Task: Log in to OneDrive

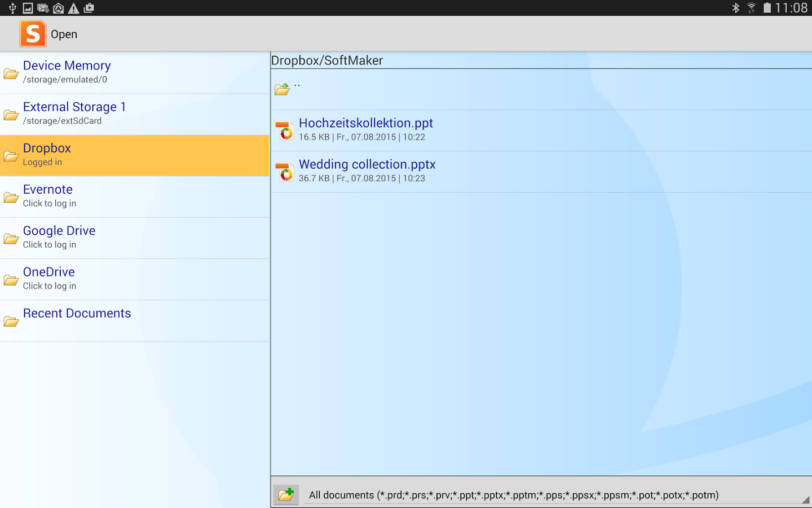Action: [x=135, y=279]
